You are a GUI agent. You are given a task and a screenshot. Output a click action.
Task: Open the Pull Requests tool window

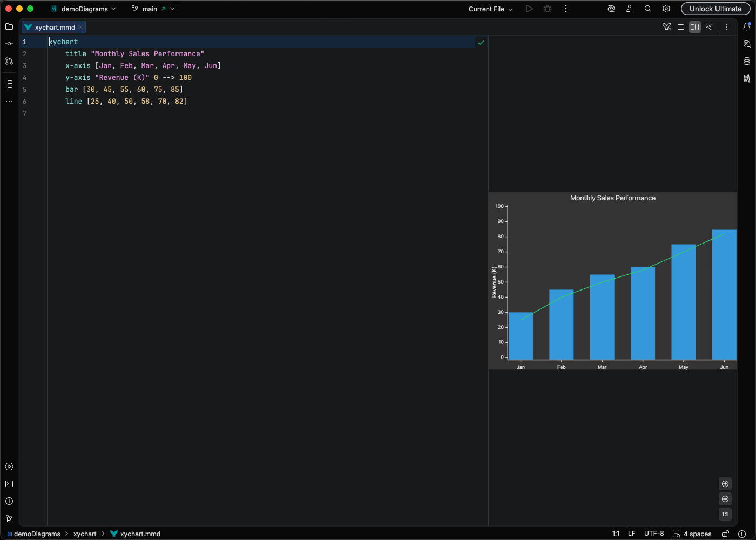click(x=9, y=61)
